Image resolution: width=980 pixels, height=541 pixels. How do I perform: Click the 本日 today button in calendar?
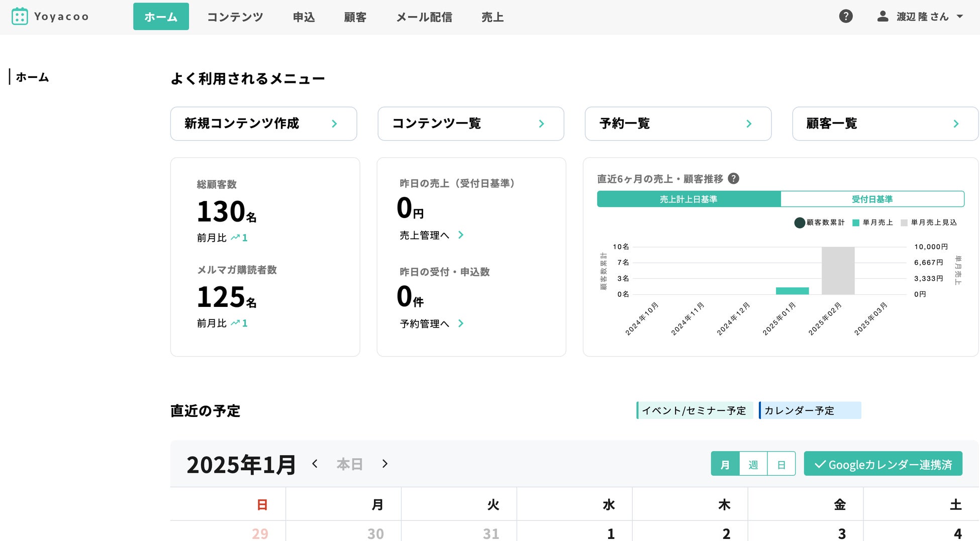[x=349, y=464]
